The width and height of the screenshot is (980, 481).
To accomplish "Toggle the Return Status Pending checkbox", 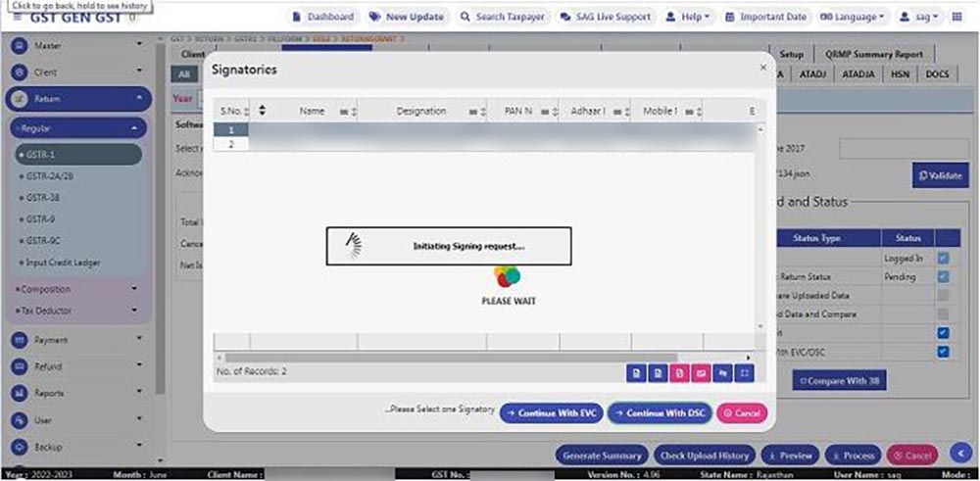I will [943, 277].
